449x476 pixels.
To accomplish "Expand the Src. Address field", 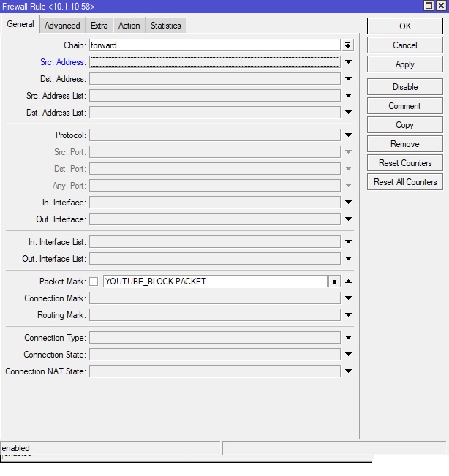I will [x=349, y=62].
